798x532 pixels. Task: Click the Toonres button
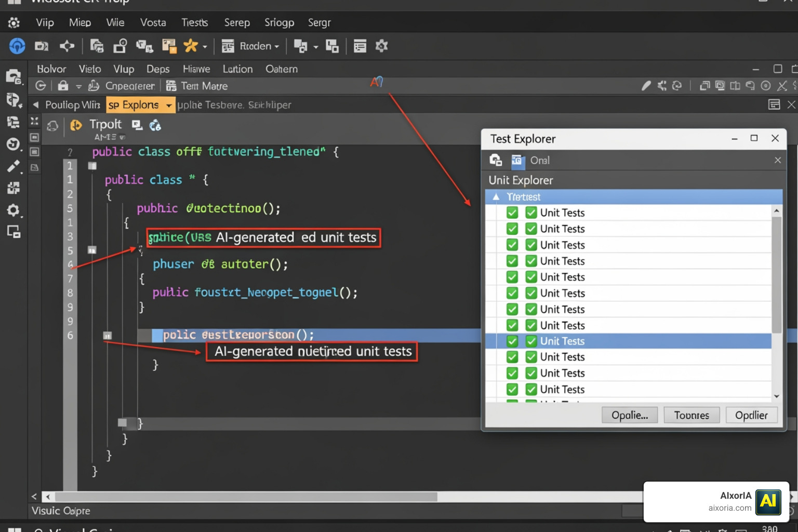click(691, 415)
